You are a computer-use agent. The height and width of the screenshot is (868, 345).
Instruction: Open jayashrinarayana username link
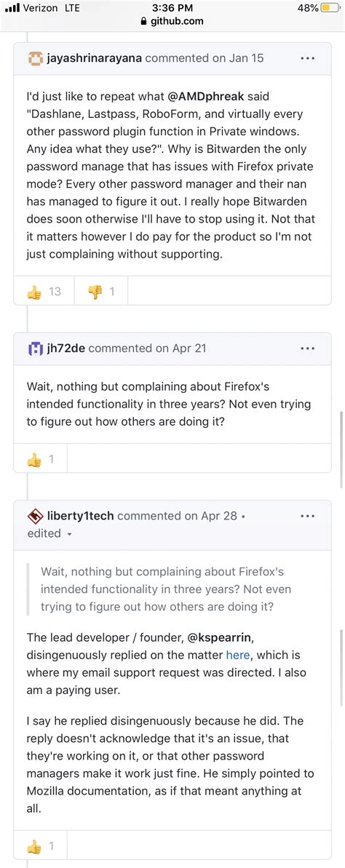[x=94, y=57]
